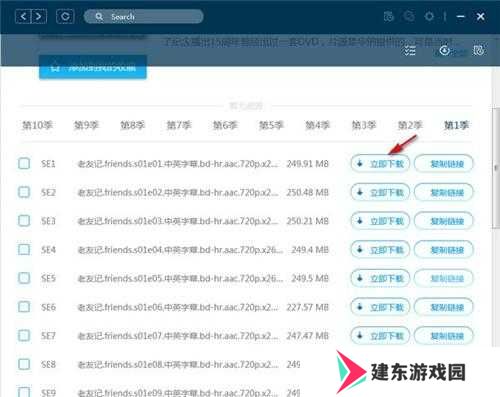Click the friends.s01e01 file name
Image resolution: width=500 pixels, height=397 pixels.
click(178, 164)
